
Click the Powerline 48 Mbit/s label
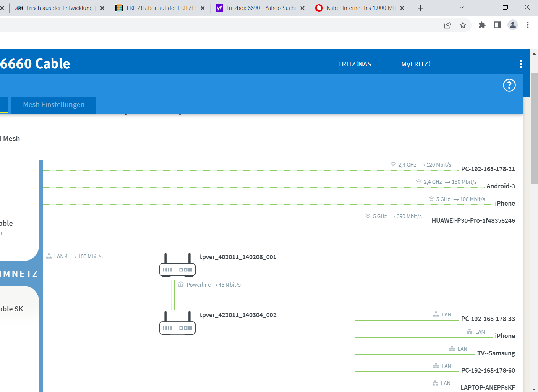tap(214, 285)
